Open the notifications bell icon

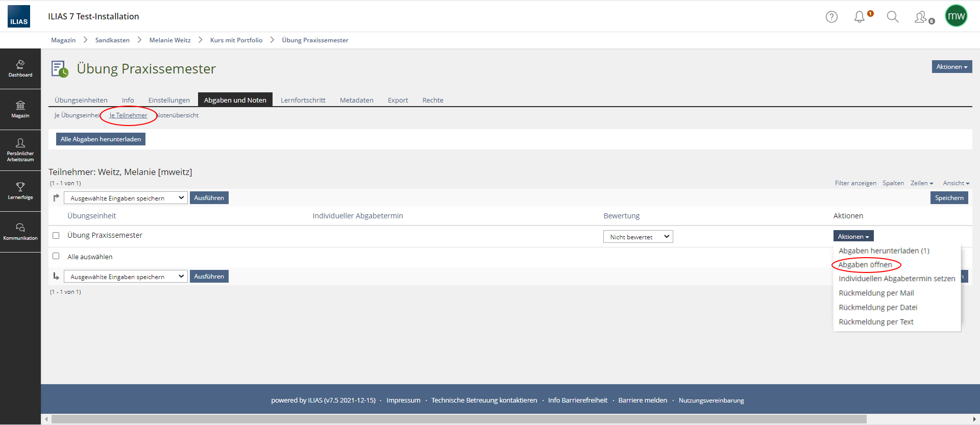[860, 17]
